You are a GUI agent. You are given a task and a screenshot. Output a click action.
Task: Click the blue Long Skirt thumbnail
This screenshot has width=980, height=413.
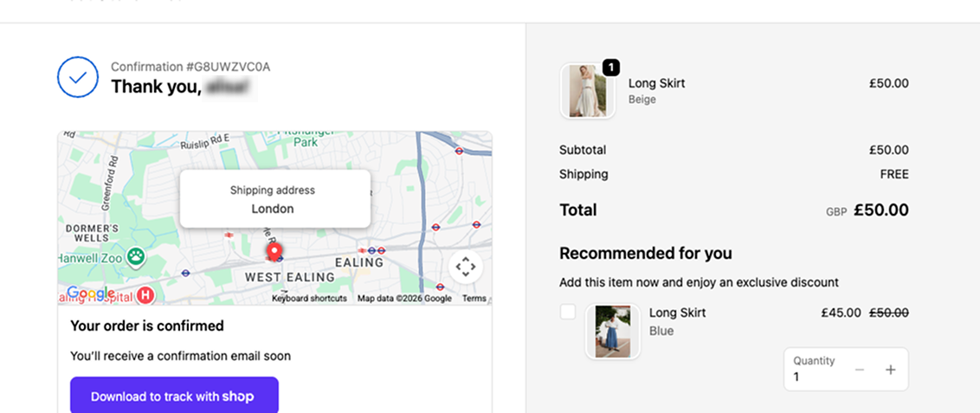pyautogui.click(x=613, y=331)
